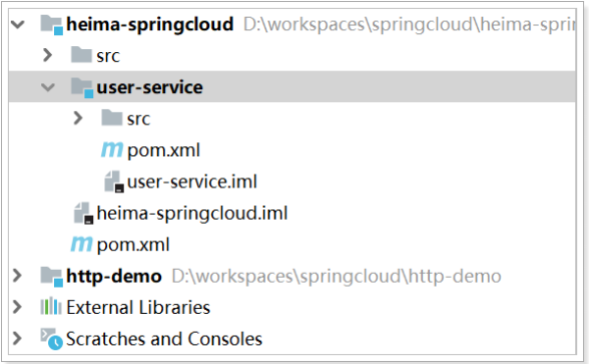The width and height of the screenshot is (589, 364).
Task: Expand Scratches and Consoles node
Action: coord(18,338)
